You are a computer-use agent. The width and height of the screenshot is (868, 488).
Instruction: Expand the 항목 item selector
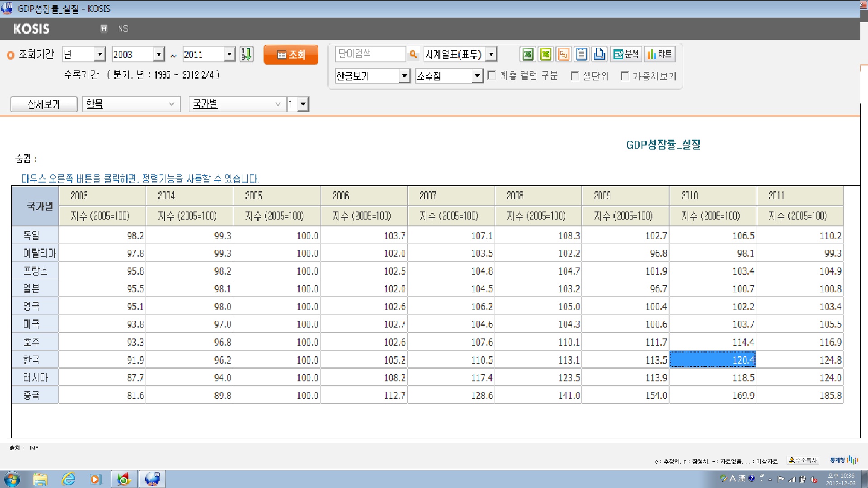click(131, 104)
